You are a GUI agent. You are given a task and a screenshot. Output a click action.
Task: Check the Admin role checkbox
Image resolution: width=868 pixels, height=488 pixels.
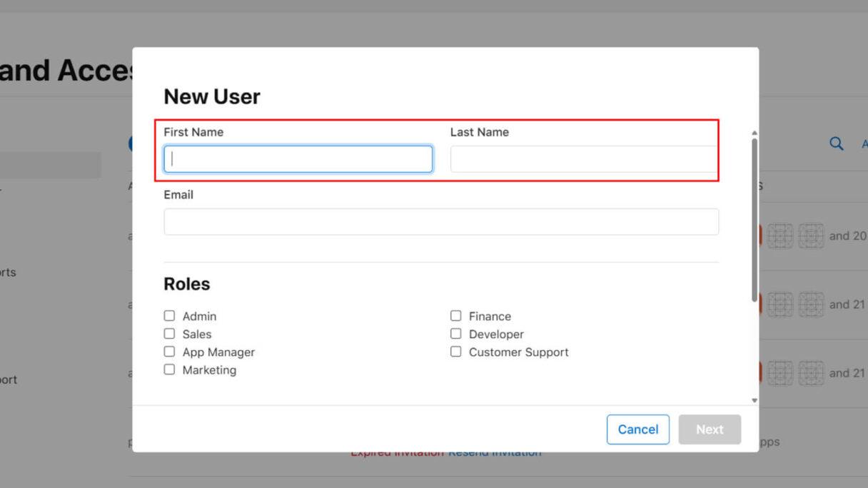[x=169, y=315]
